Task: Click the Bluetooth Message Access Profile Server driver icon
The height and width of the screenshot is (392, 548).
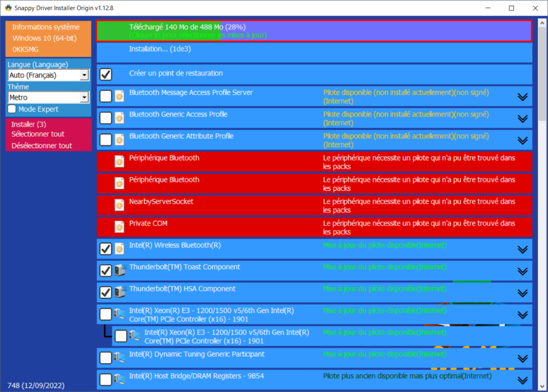Action: pos(119,96)
